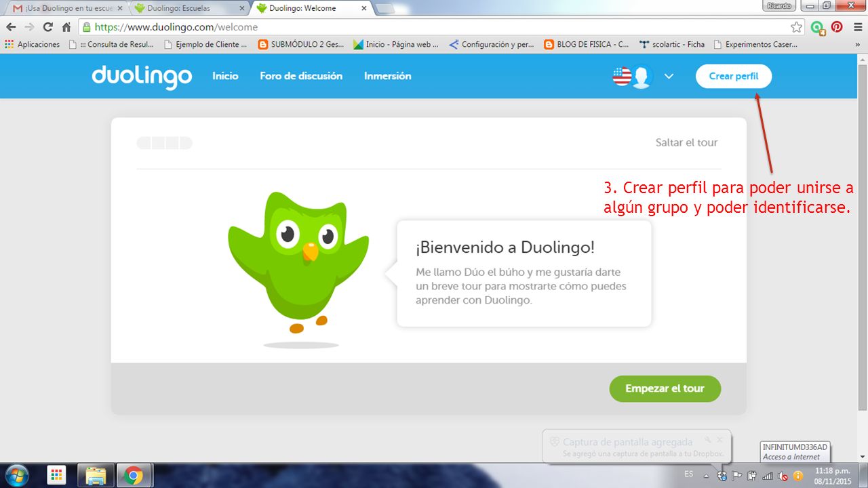Open Windows Start menu orb
The width and height of the screenshot is (868, 488).
click(16, 475)
